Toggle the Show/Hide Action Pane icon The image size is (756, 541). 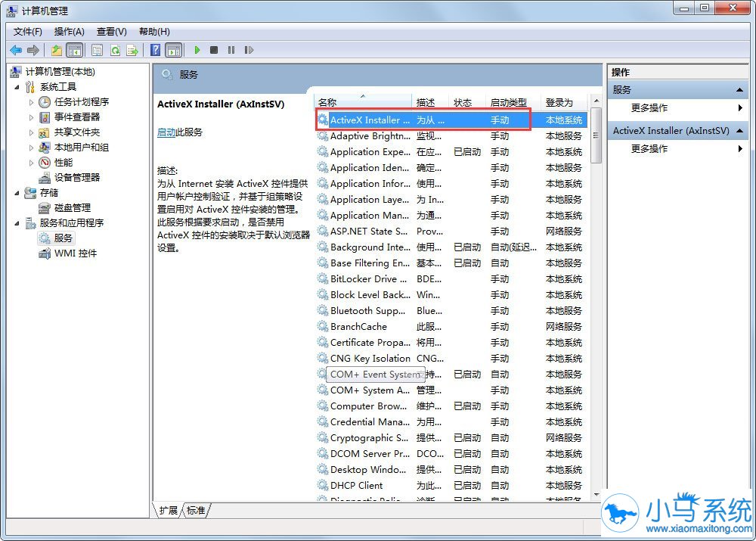[x=174, y=50]
